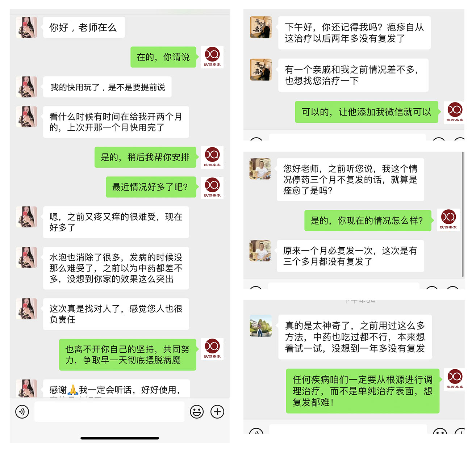
Task: Tap the red logo avatar beside '也离不开你自己的坚持'
Action: click(212, 349)
